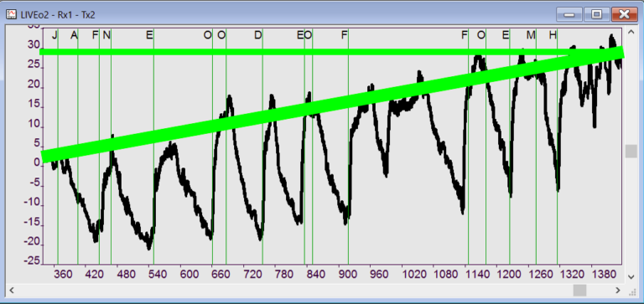Click the horizontal scrollbar left arrow
The image size is (644, 304).
[x=12, y=291]
